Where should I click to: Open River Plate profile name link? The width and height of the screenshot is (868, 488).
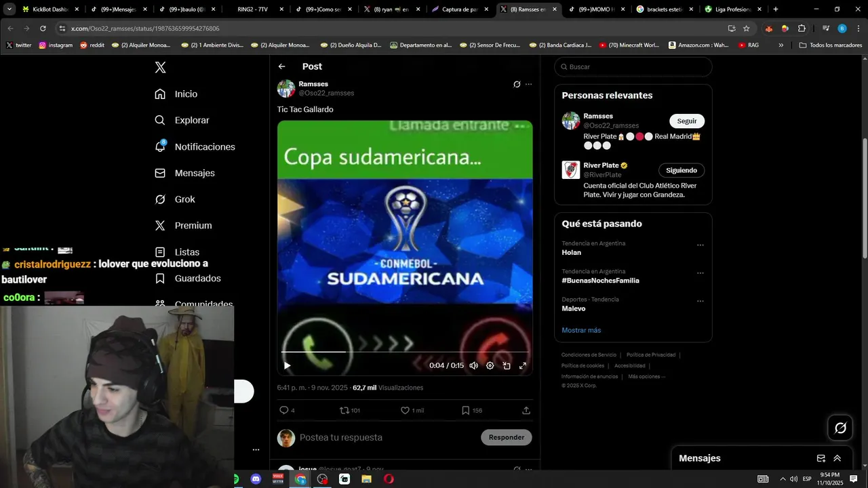click(601, 165)
